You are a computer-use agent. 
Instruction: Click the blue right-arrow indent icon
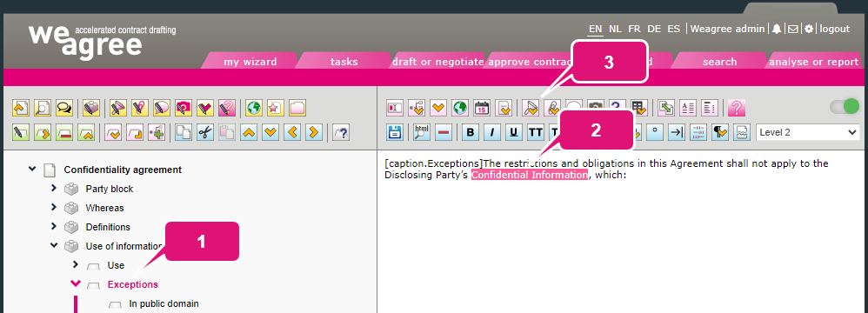(314, 133)
